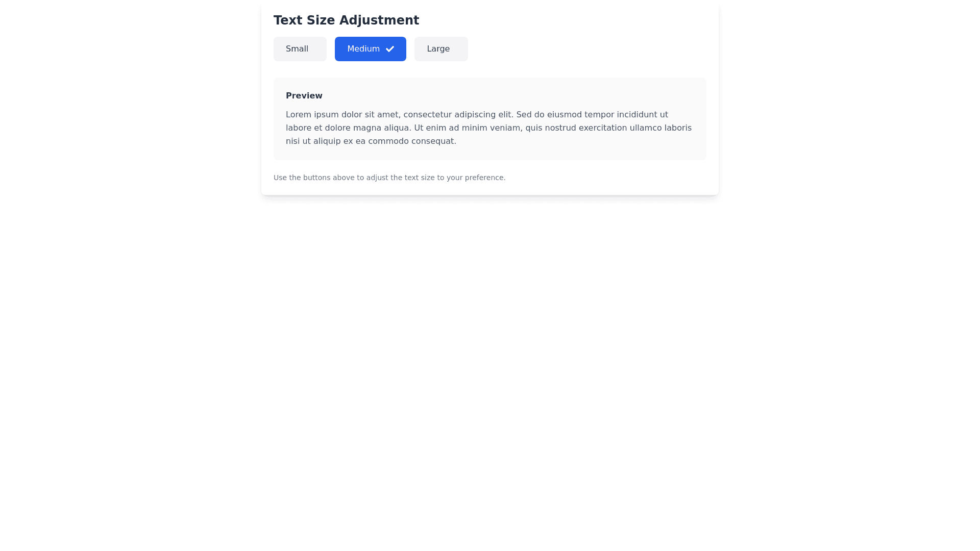The image size is (980, 551).
Task: Click the Text Size Adjustment heading
Action: click(x=346, y=20)
